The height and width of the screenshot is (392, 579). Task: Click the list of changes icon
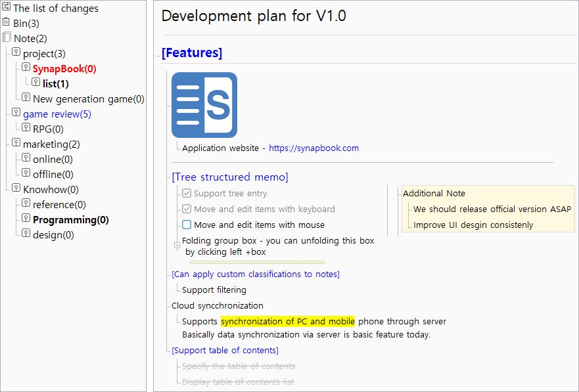coord(7,7)
